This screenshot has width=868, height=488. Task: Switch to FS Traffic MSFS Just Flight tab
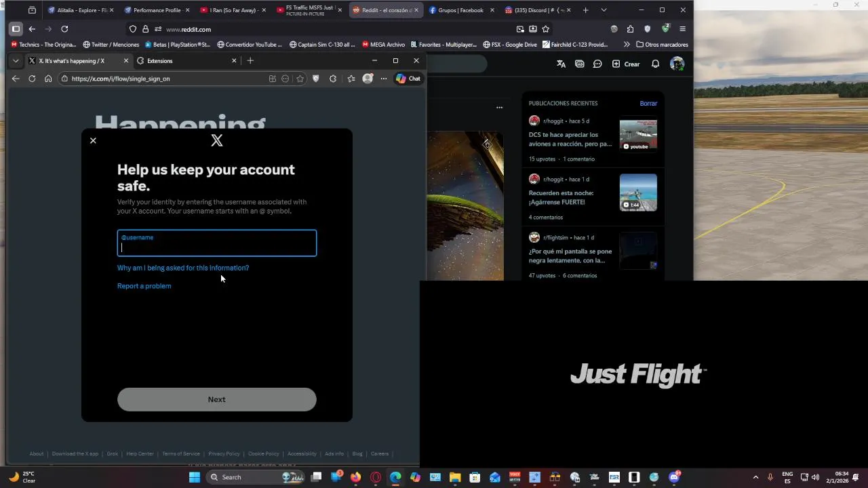coord(309,10)
